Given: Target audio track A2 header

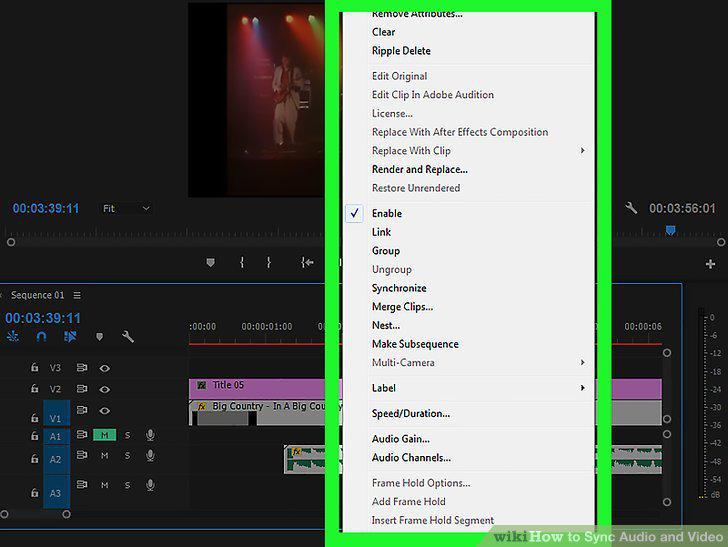Looking at the screenshot, I should click(x=56, y=459).
